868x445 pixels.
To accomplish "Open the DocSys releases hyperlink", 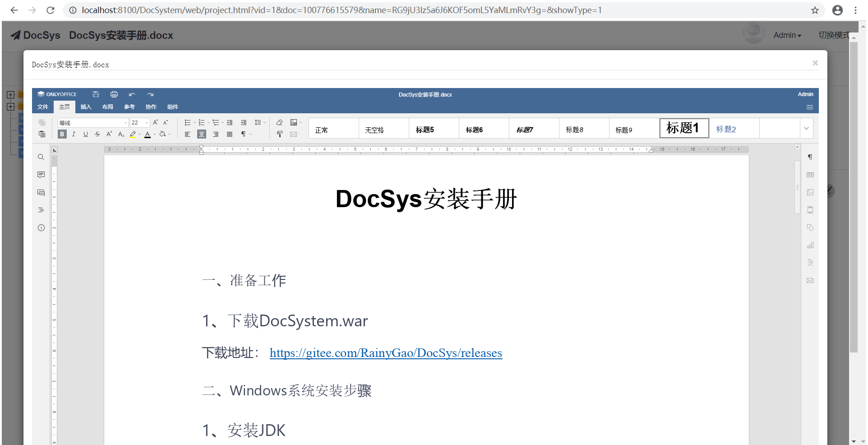I will coord(385,353).
